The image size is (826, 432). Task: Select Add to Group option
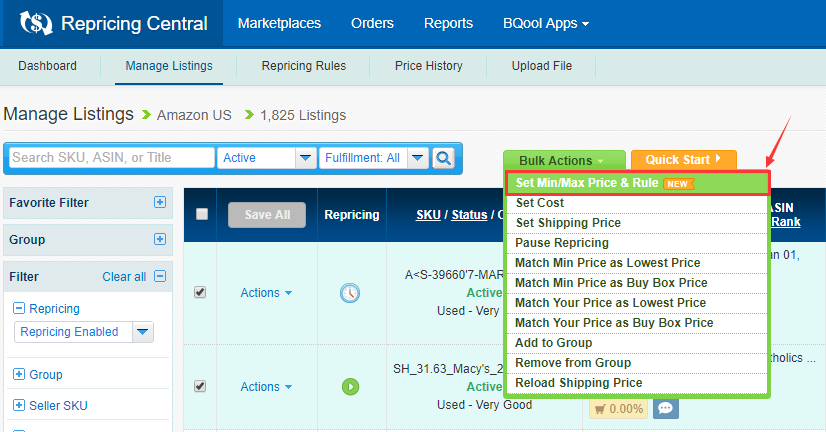pyautogui.click(x=637, y=343)
